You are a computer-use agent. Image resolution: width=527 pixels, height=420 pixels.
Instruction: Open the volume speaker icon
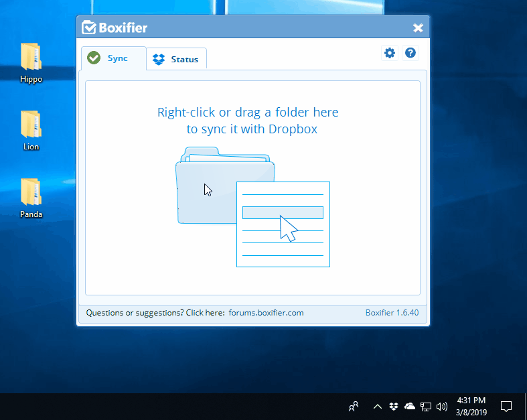pyautogui.click(x=442, y=407)
